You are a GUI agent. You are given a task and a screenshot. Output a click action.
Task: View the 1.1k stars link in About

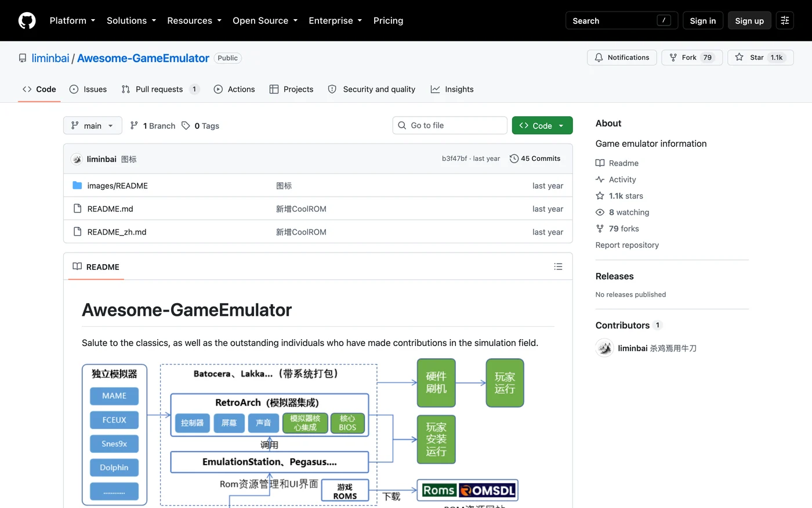click(619, 196)
